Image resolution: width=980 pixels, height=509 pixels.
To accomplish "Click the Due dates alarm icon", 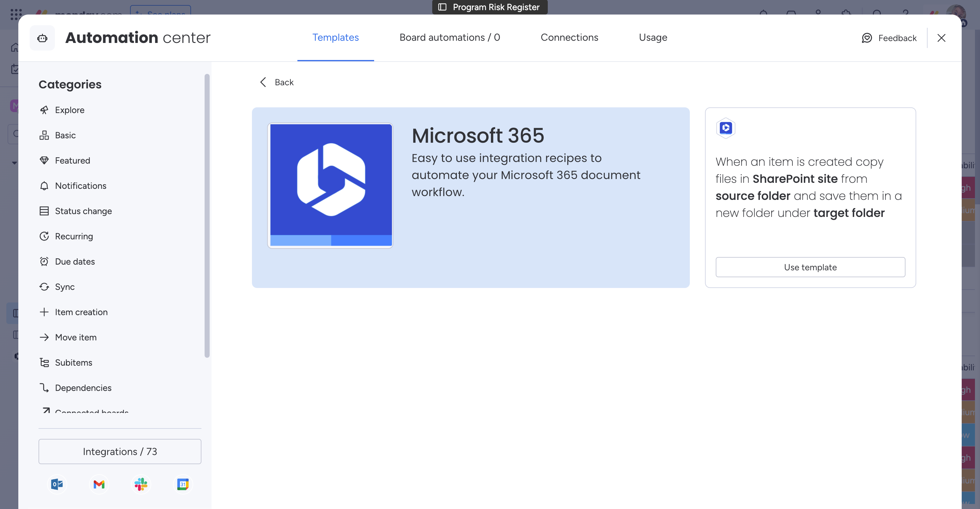I will tap(44, 261).
